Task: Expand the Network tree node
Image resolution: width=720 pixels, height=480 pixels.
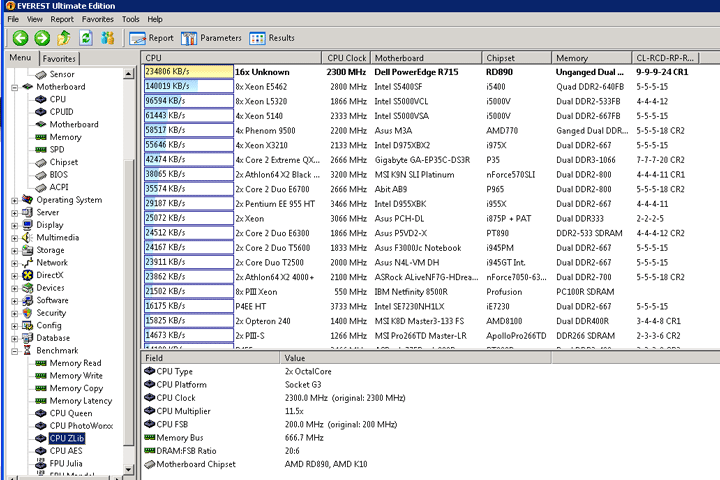Action: pos(15,263)
